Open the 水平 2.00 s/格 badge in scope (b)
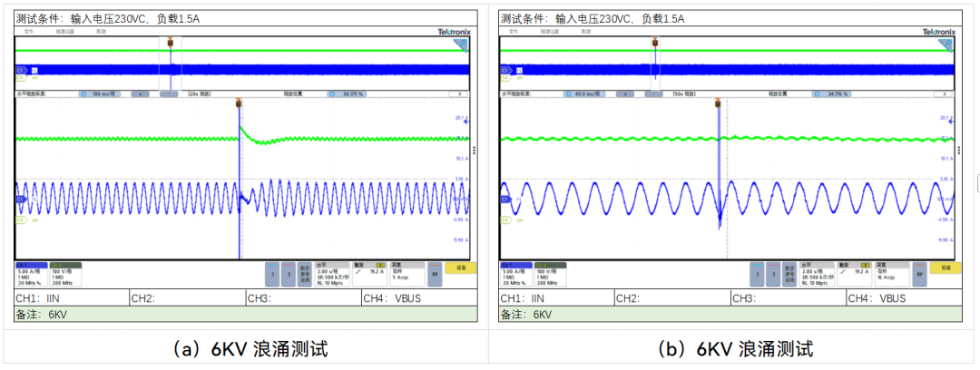This screenshot has width=980, height=370. [x=818, y=274]
